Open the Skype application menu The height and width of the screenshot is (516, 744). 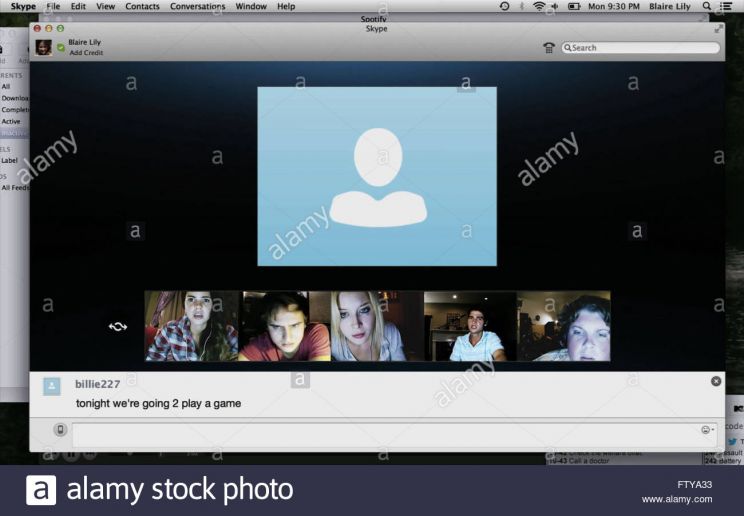click(x=23, y=6)
